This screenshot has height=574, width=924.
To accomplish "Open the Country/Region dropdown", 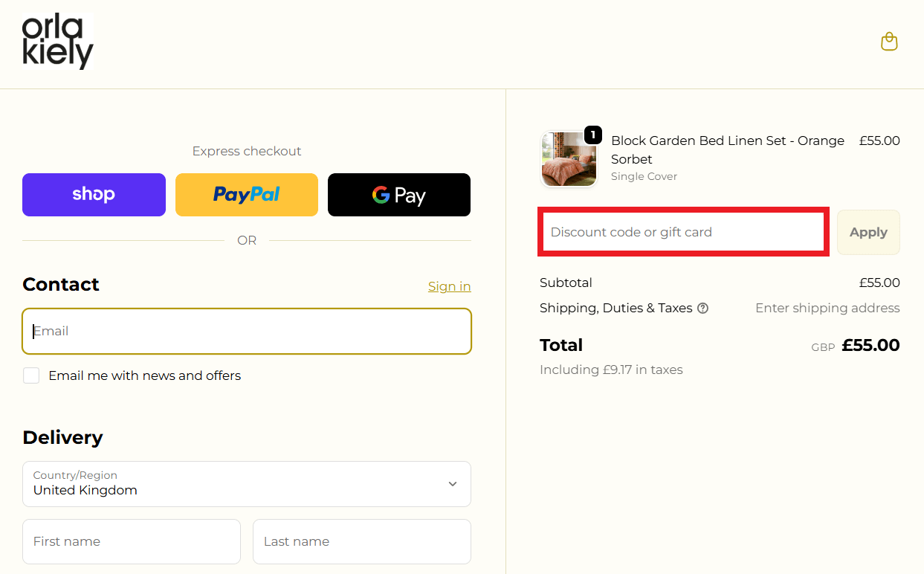I will click(246, 484).
